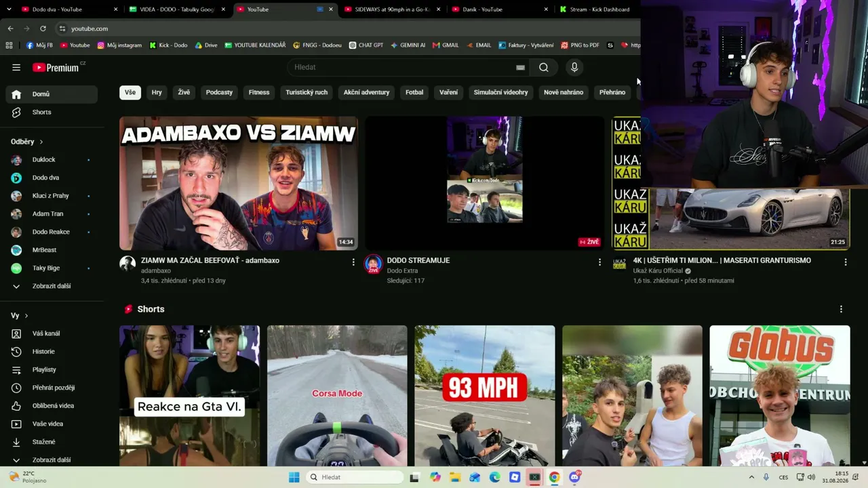The height and width of the screenshot is (488, 868).
Task: Open File Explorer from the taskbar
Action: pos(455,477)
